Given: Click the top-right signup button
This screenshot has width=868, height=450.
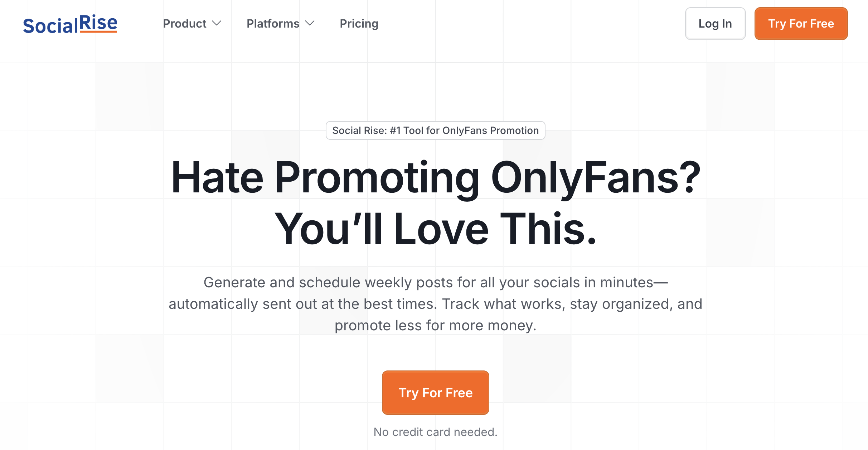Looking at the screenshot, I should (801, 23).
